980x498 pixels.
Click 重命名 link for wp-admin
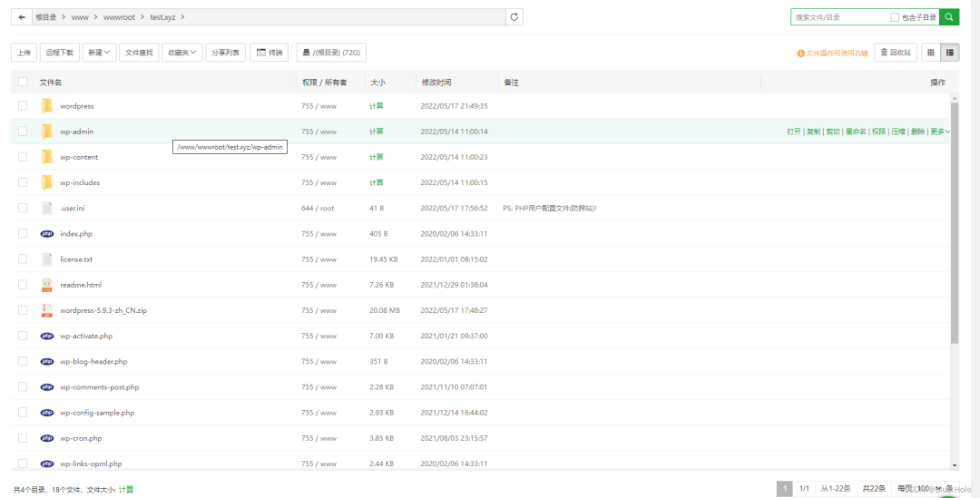click(856, 132)
